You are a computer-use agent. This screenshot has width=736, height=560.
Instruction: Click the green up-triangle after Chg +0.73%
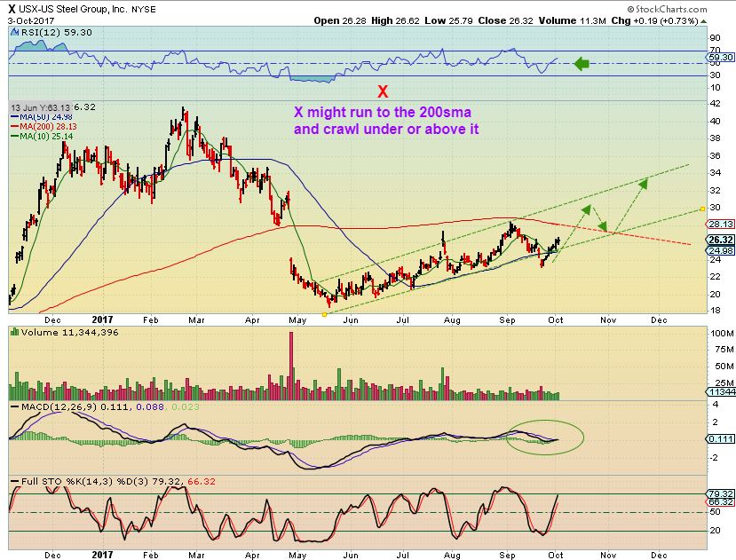coord(704,21)
